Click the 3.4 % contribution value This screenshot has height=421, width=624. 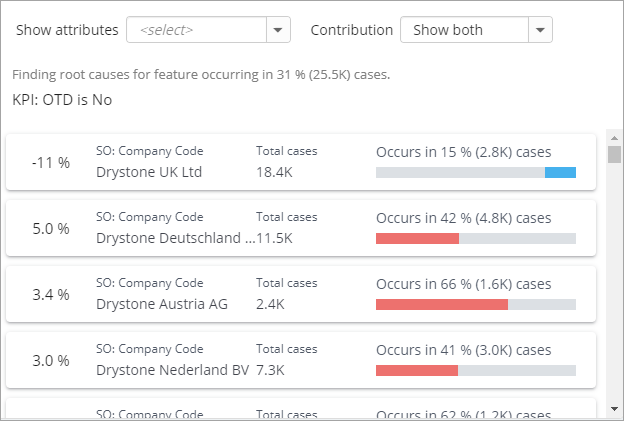[51, 294]
